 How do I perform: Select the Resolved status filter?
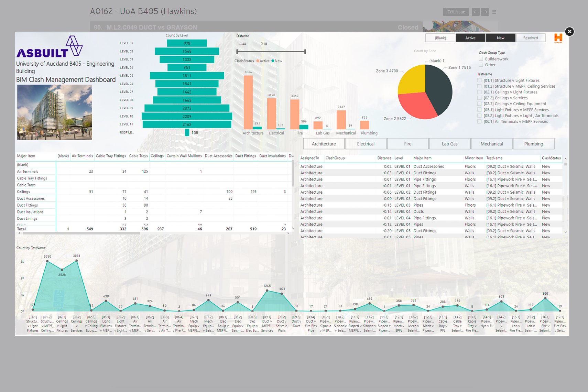pos(531,38)
